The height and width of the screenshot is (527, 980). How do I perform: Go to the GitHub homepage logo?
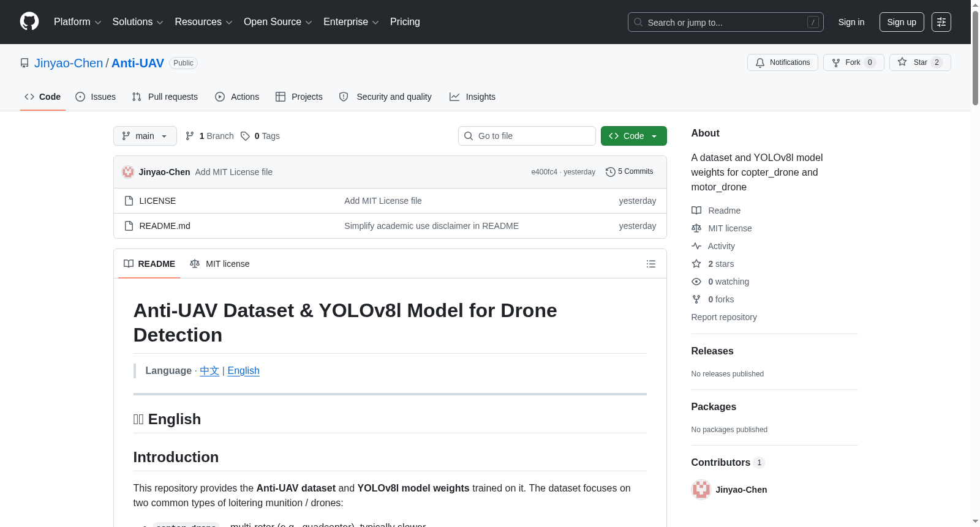point(29,21)
